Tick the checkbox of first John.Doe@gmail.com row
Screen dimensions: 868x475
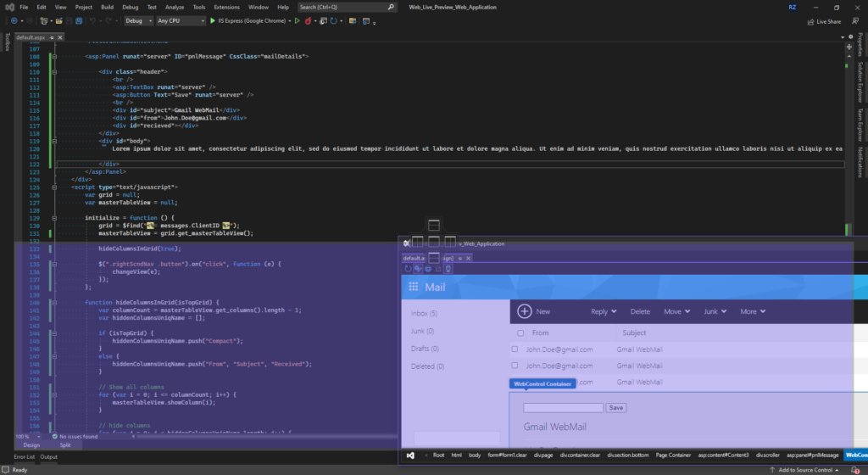(x=515, y=349)
